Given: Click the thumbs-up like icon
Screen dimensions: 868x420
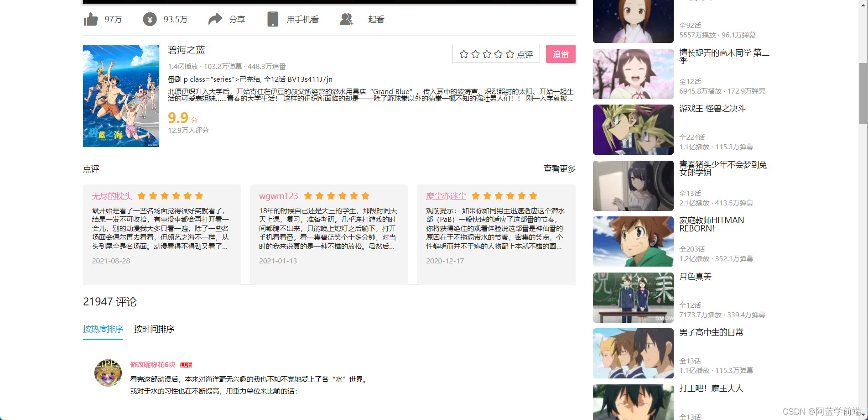Looking at the screenshot, I should [x=91, y=19].
